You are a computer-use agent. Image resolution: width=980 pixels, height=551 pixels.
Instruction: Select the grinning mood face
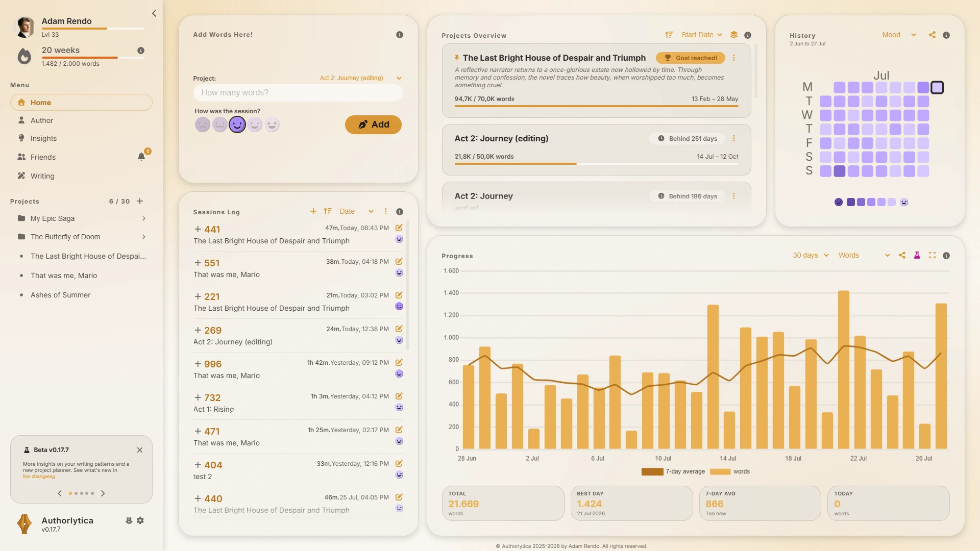tap(255, 124)
